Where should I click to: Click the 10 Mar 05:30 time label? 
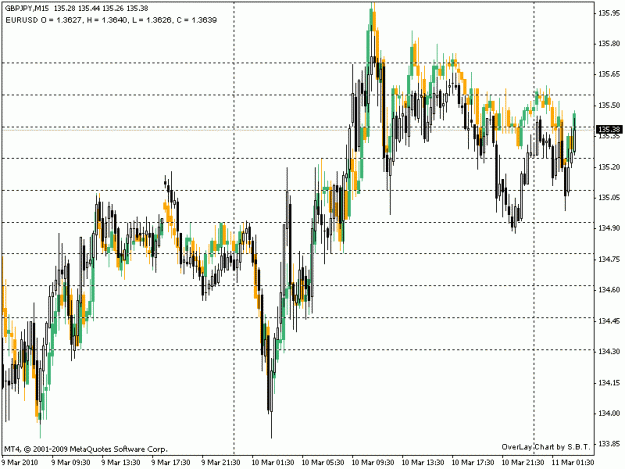323,463
